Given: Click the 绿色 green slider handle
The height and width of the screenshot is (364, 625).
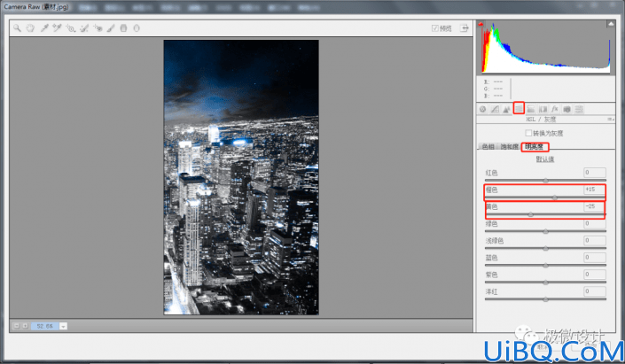Looking at the screenshot, I should click(x=546, y=231).
